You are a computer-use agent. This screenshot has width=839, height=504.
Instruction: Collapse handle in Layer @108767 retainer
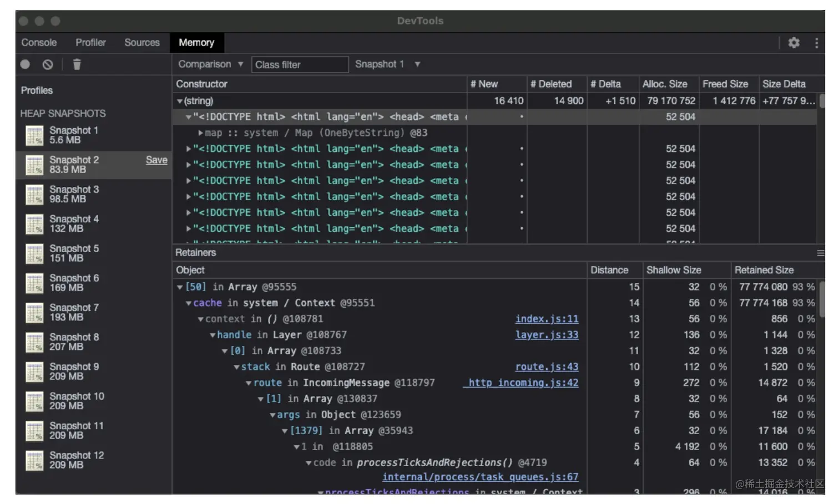(x=213, y=335)
